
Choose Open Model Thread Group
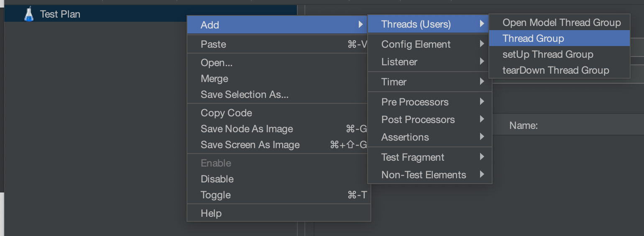point(560,23)
